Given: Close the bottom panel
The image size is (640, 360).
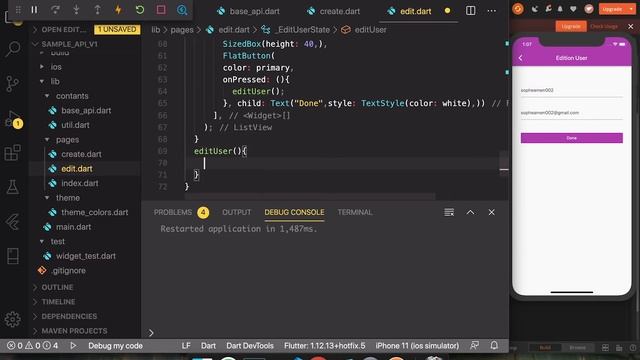Looking at the screenshot, I should pos(491,212).
